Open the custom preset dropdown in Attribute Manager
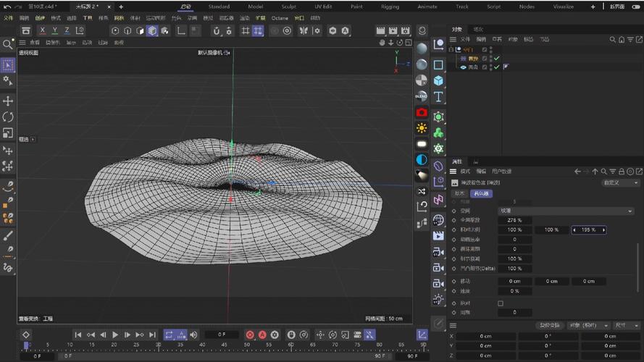This screenshot has width=644, height=362. click(620, 182)
